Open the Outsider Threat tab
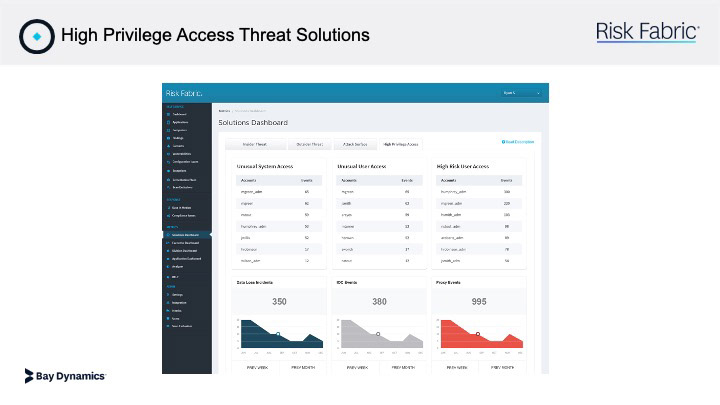Image resolution: width=720 pixels, height=405 pixels. click(x=310, y=144)
